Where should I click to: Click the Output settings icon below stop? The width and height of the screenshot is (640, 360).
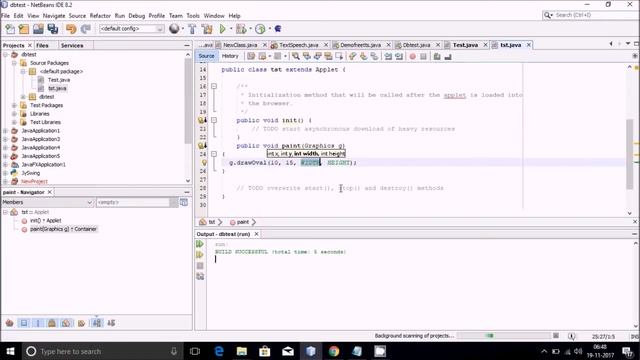pos(200,276)
